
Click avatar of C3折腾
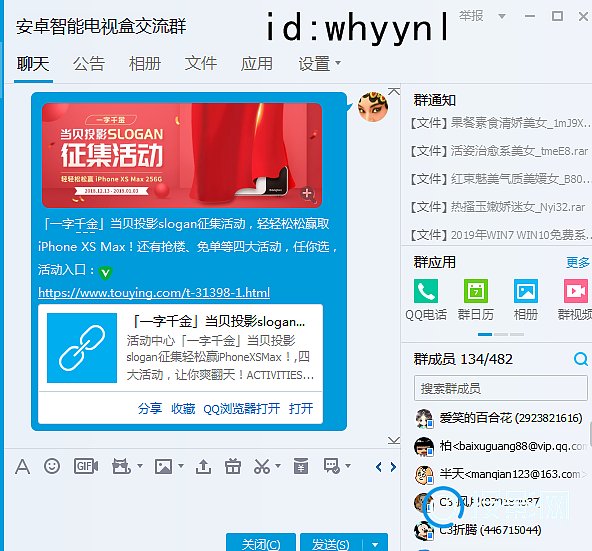[x=424, y=530]
